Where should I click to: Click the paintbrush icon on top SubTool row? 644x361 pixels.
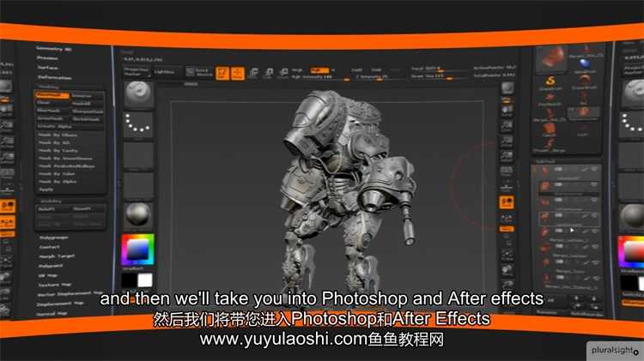[x=584, y=169]
